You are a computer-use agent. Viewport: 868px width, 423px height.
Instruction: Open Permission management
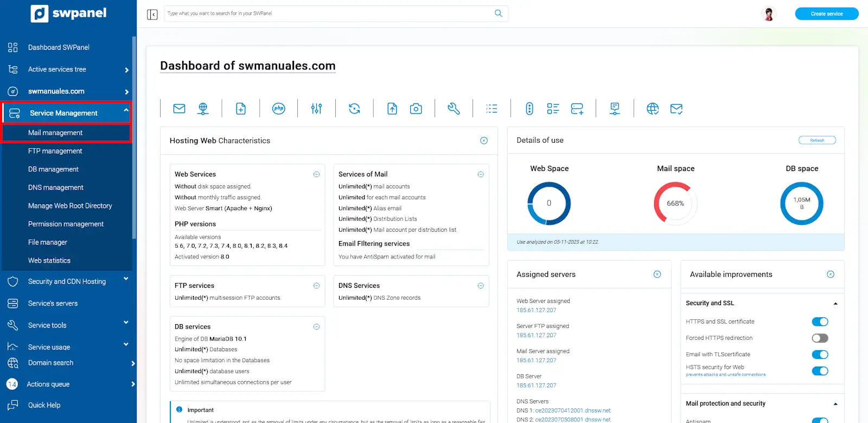pyautogui.click(x=66, y=224)
